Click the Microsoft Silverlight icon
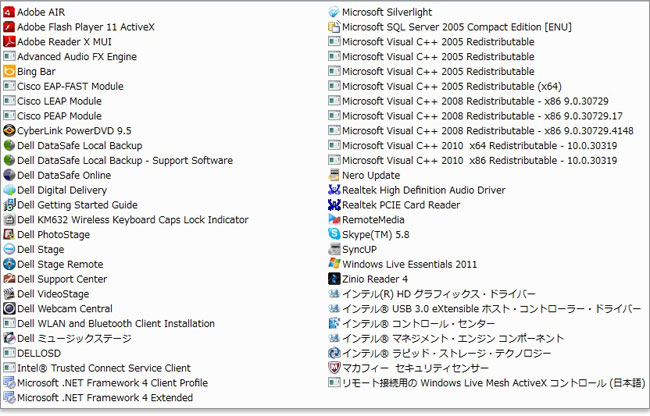 click(x=335, y=12)
